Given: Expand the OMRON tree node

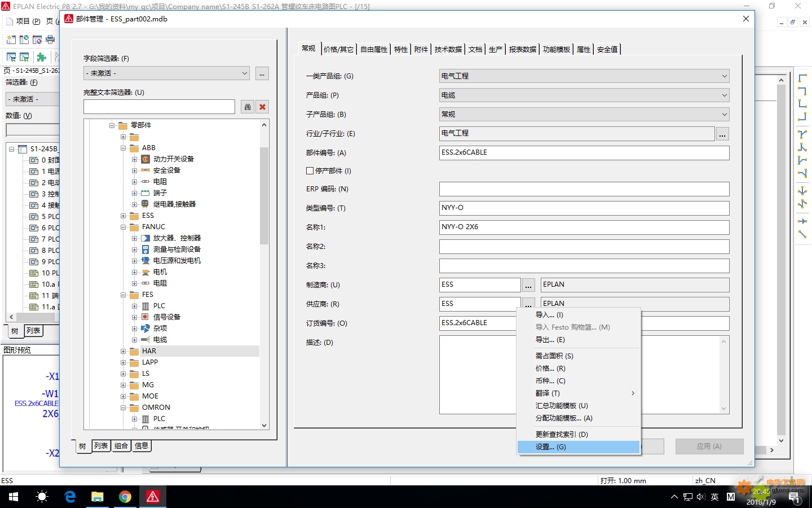Looking at the screenshot, I should coord(123,408).
